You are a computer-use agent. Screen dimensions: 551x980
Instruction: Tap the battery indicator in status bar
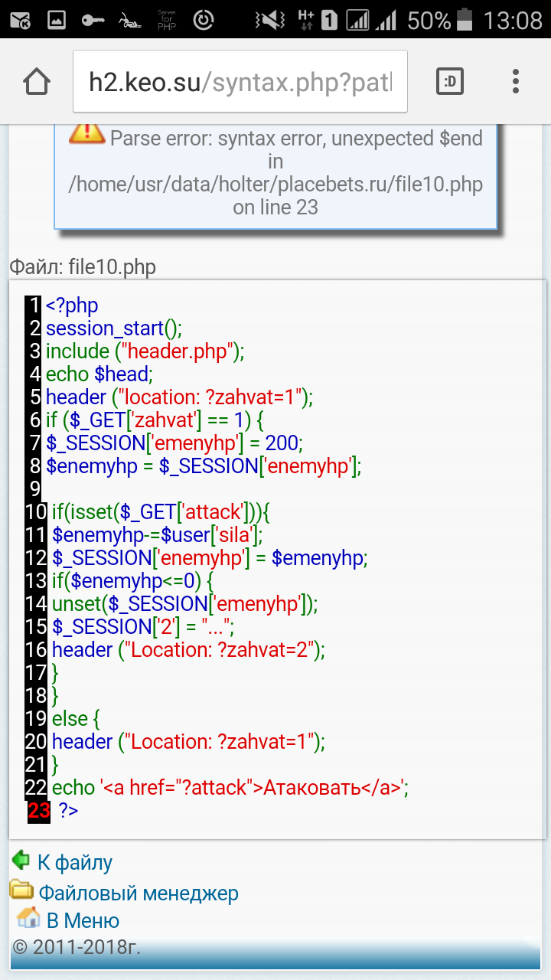pyautogui.click(x=464, y=21)
